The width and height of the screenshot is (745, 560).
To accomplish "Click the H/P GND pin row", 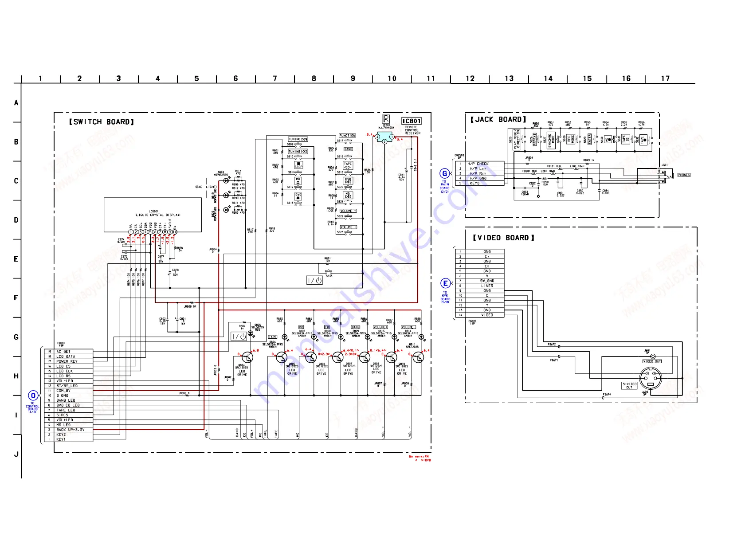I will [x=479, y=178].
